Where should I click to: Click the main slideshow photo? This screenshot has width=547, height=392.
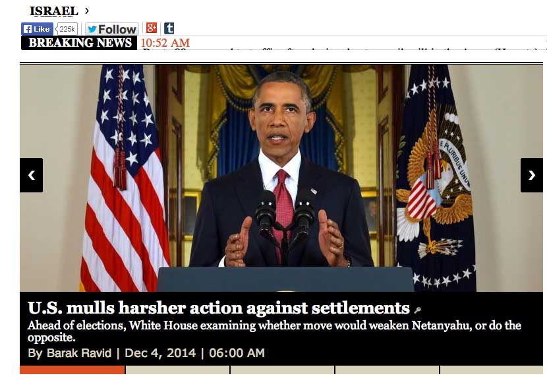coord(281,178)
